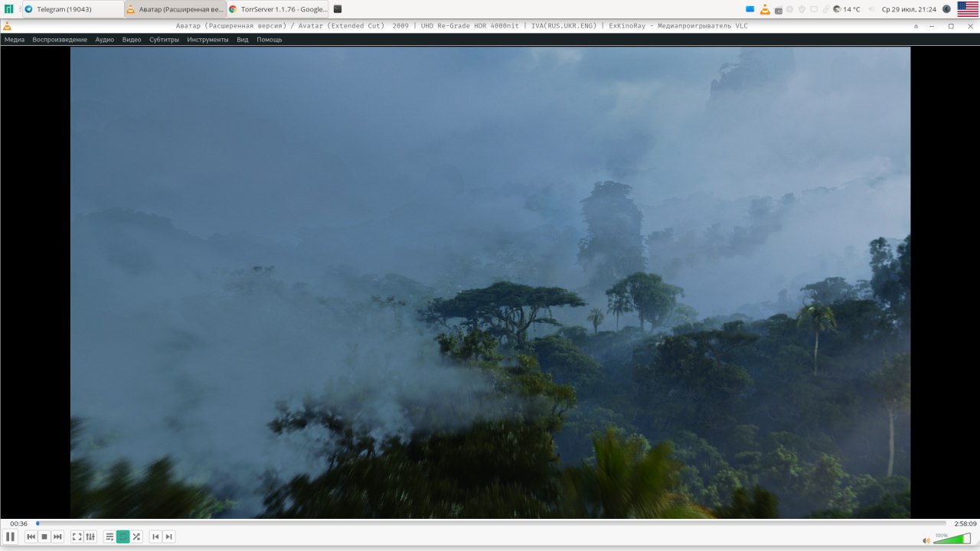Switch to Аватар VLC taskbar window
Viewport: 980px width, 551px height.
point(175,9)
